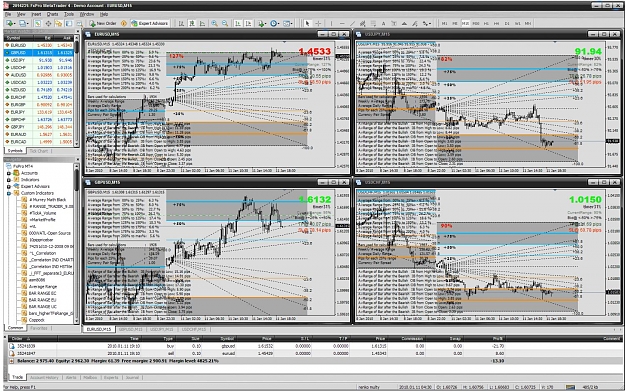Select USDJPY row in Market Watch
The image size is (625, 392).
point(39,60)
